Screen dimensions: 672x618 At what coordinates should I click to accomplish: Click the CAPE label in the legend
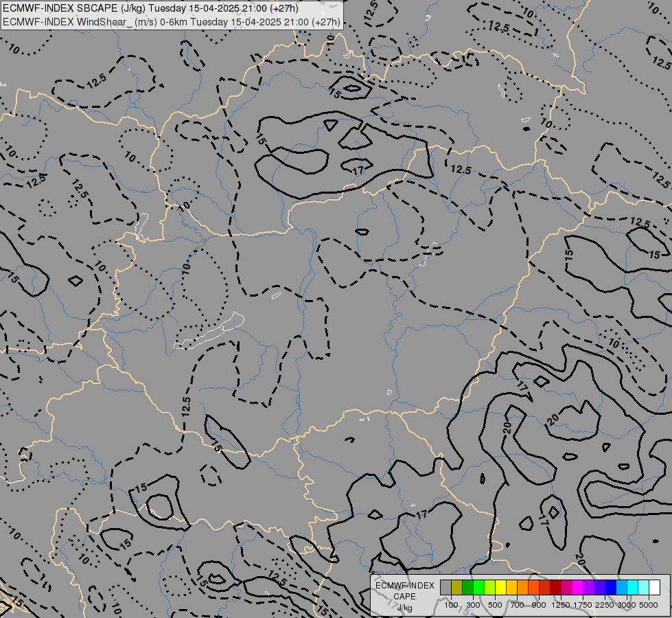click(404, 597)
